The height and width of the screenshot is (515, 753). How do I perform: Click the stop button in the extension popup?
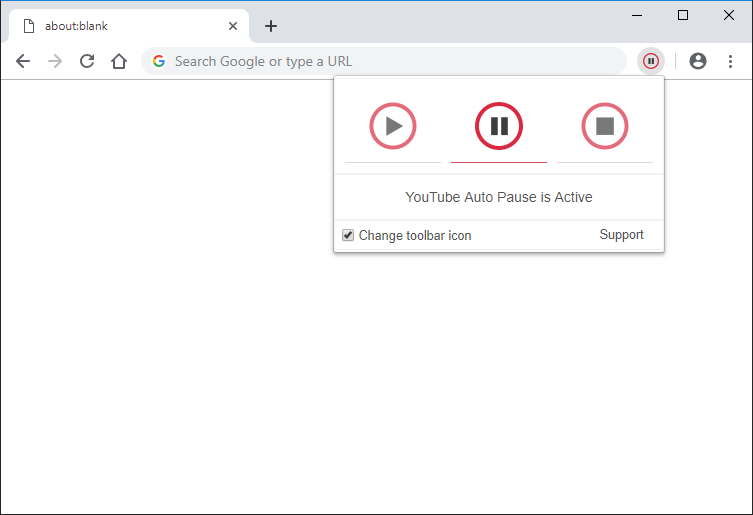[605, 126]
